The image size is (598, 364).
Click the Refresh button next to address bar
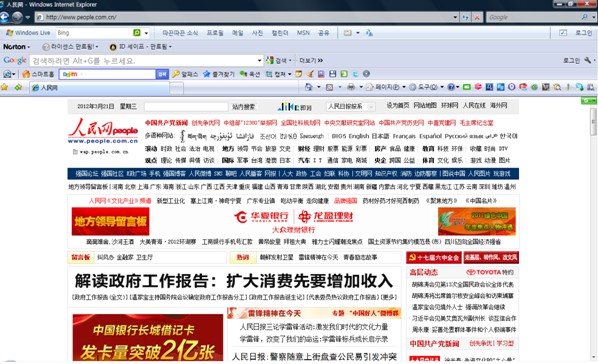[x=465, y=17]
